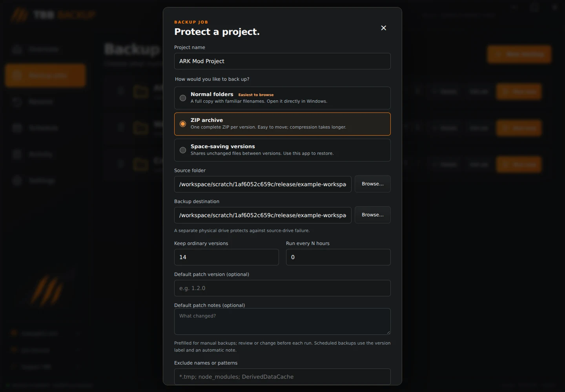Click the 'BACKUP JOB' header label

coord(191,22)
